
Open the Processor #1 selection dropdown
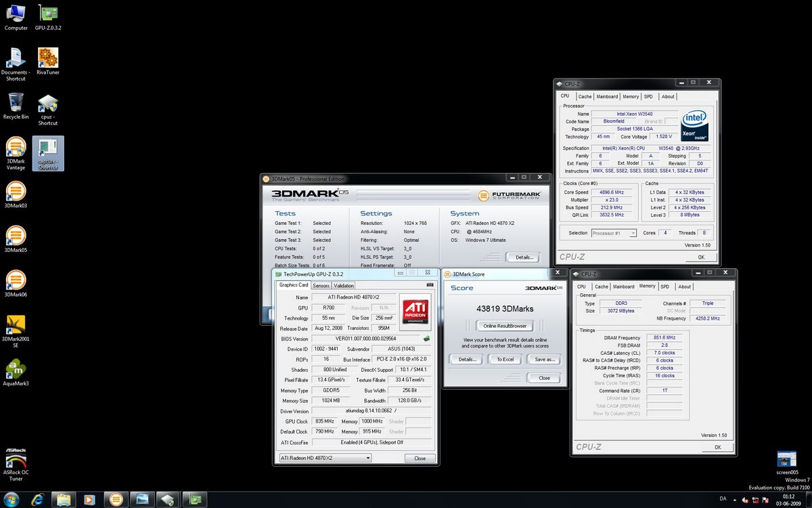click(614, 233)
